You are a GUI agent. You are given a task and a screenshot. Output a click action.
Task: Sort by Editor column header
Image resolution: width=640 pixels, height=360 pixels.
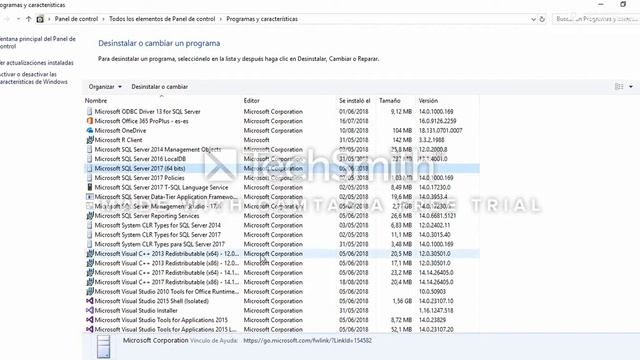251,100
